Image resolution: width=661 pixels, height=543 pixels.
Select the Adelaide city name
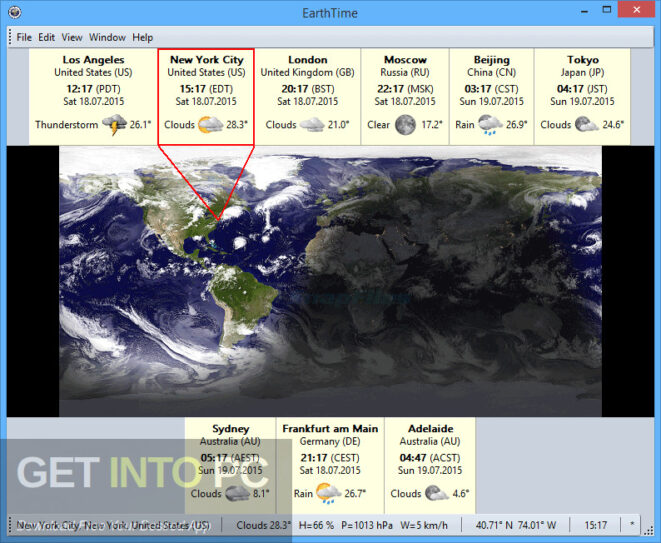[430, 429]
